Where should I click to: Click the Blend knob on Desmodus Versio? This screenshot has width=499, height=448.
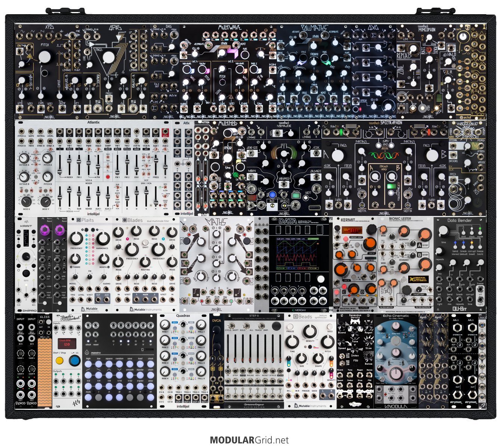tap(342, 326)
